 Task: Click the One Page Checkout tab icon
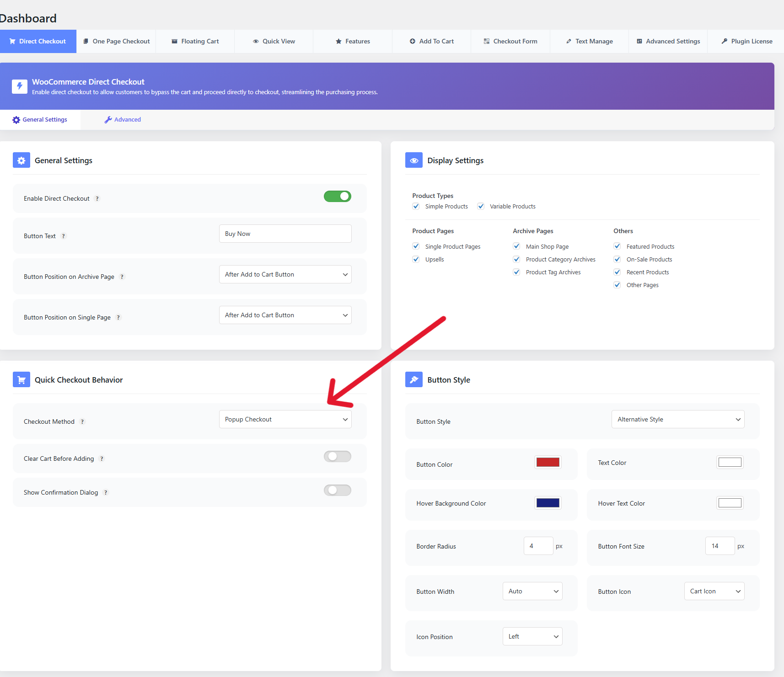coord(86,41)
